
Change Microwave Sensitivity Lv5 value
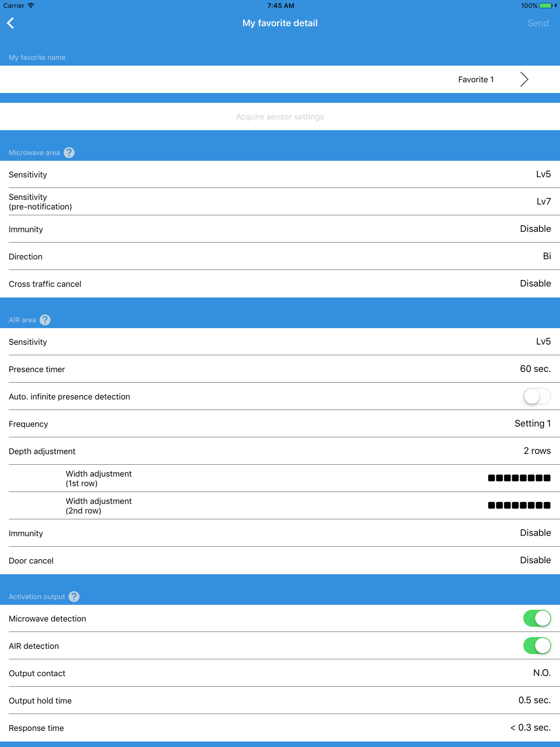tap(543, 174)
